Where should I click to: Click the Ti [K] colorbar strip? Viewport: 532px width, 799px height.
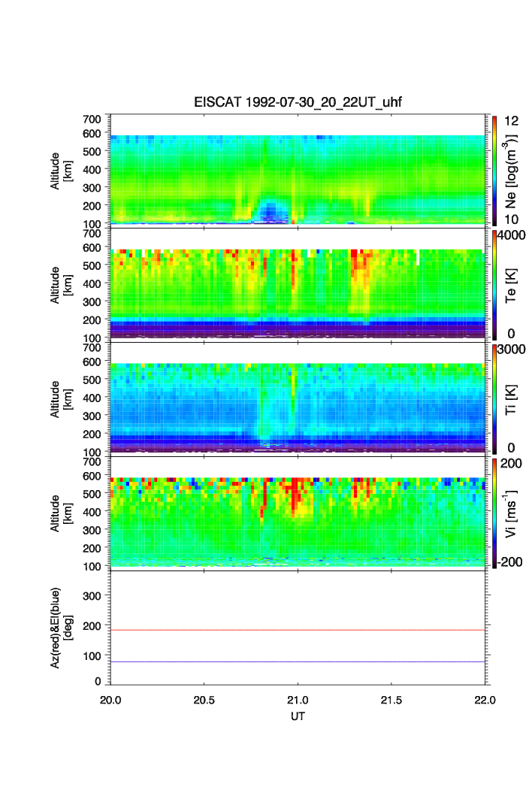coord(494,399)
